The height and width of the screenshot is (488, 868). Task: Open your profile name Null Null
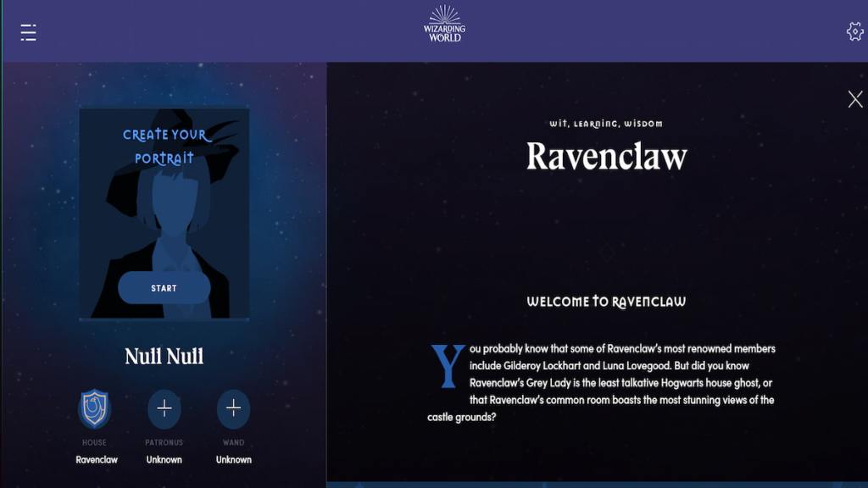164,356
